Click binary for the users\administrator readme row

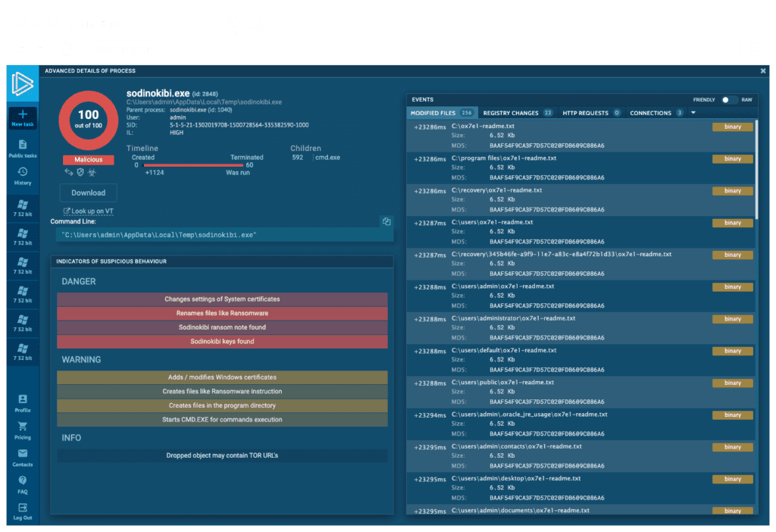click(x=733, y=319)
